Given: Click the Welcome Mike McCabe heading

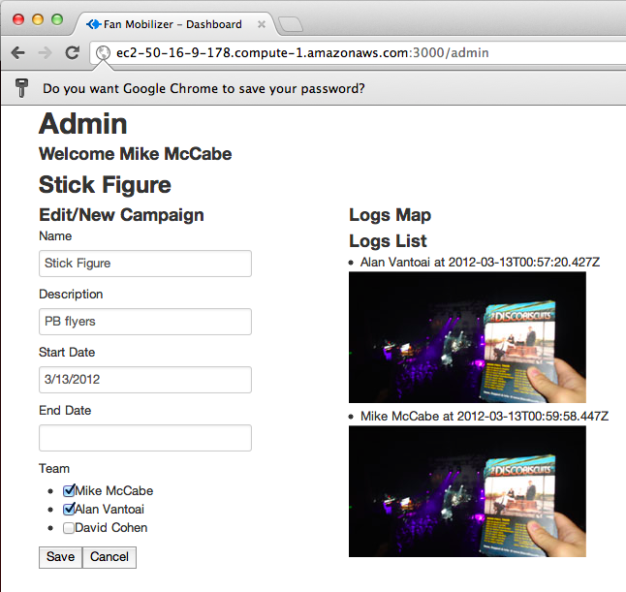Looking at the screenshot, I should 135,154.
